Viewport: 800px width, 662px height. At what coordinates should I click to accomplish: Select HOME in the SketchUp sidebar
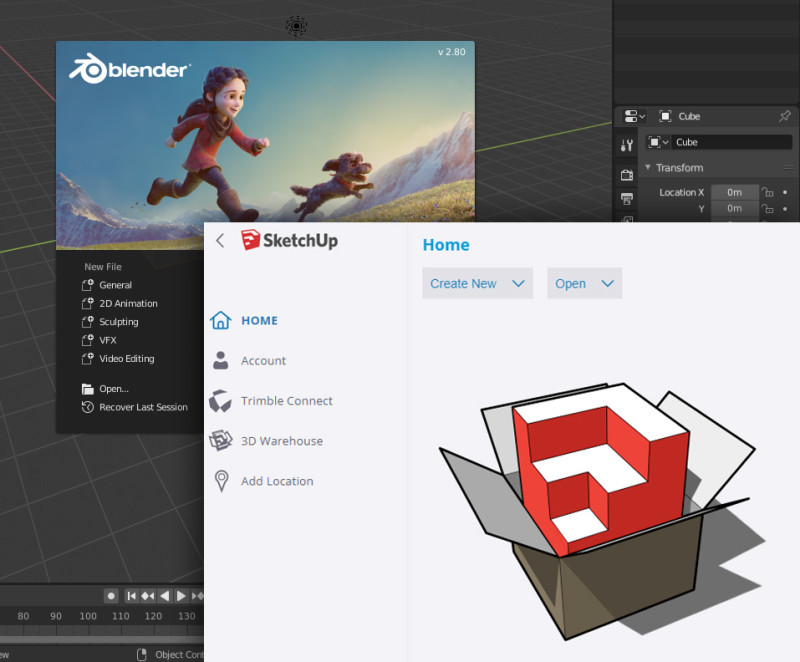click(244, 320)
